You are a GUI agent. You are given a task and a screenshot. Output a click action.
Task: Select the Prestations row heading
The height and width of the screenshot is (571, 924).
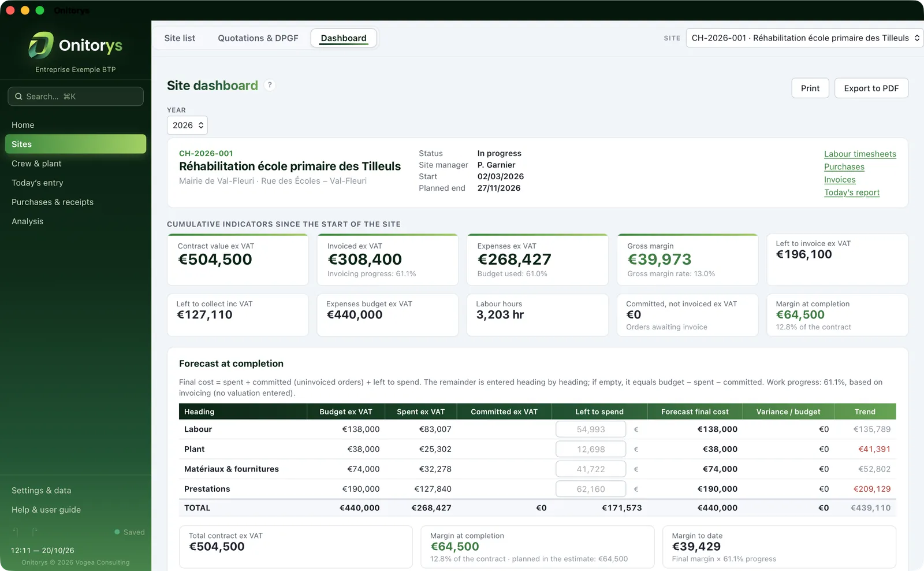207,489
